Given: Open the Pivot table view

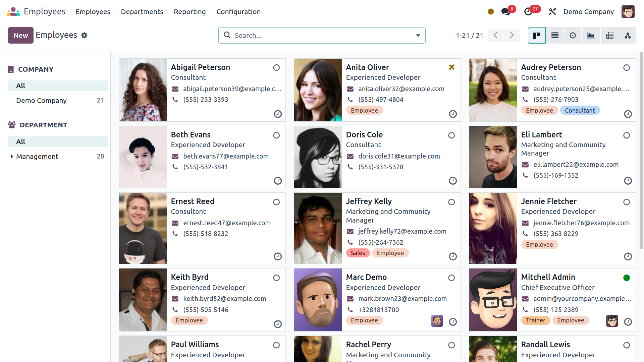Looking at the screenshot, I should point(609,35).
